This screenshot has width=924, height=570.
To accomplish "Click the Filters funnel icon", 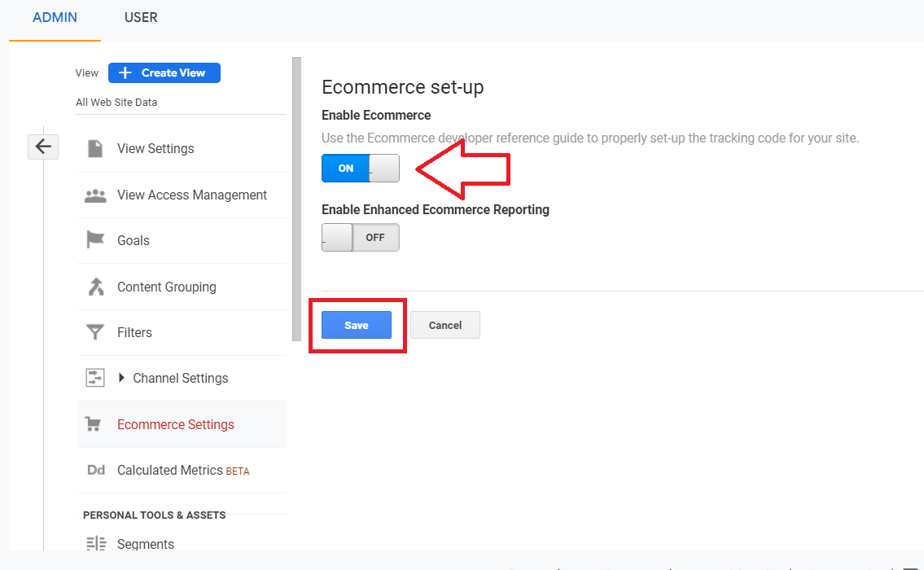I will 95,332.
